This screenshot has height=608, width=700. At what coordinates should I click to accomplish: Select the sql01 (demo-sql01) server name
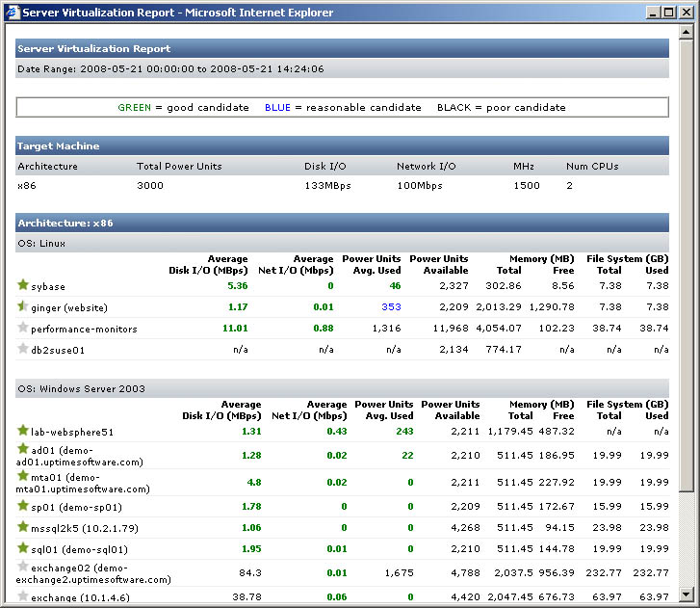[79, 549]
